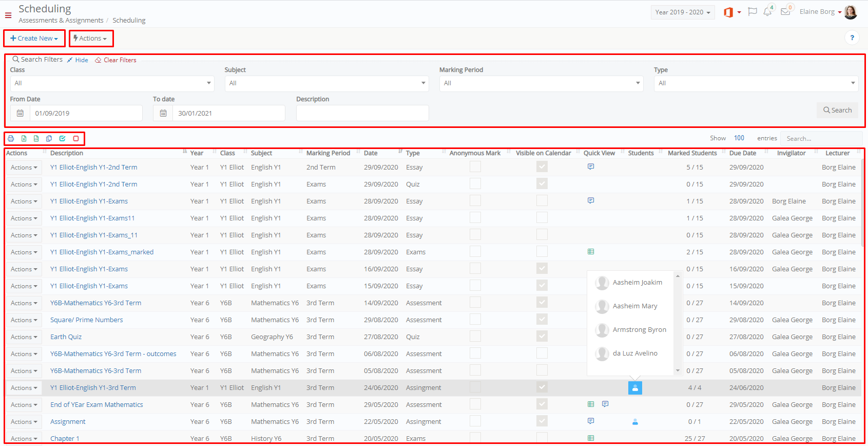Sort table by Date column header
This screenshot has height=446, width=868.
pyautogui.click(x=371, y=153)
